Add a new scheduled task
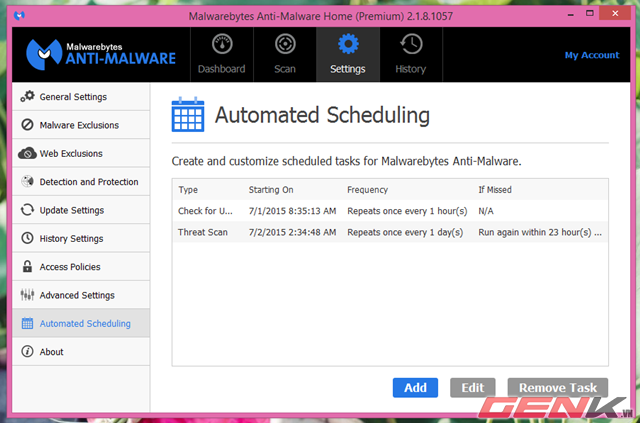Image resolution: width=640 pixels, height=423 pixels. coord(415,387)
